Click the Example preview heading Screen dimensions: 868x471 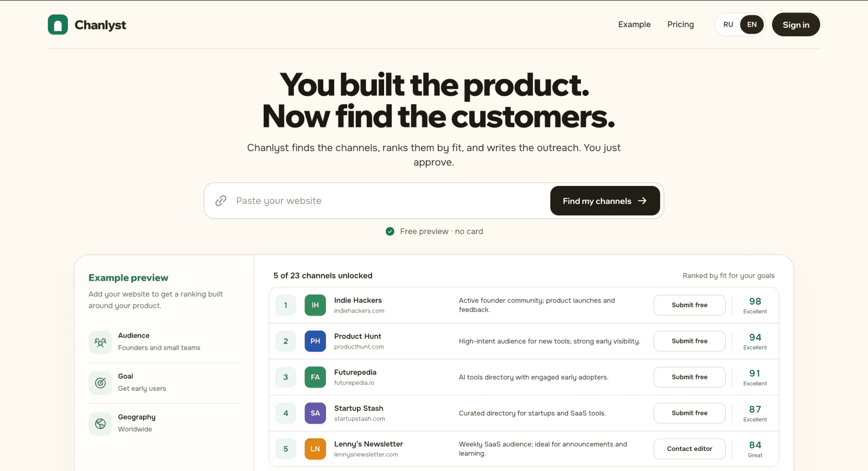point(129,278)
